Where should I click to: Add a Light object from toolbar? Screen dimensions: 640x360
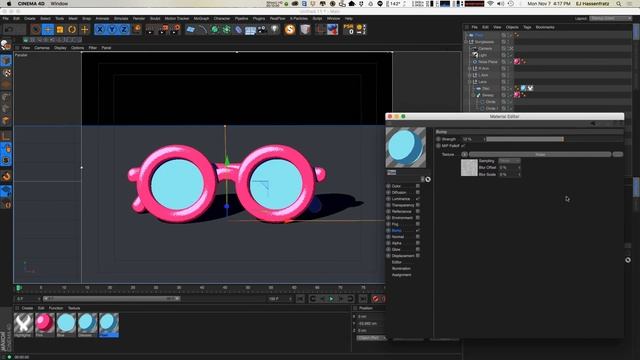pyautogui.click(x=275, y=29)
